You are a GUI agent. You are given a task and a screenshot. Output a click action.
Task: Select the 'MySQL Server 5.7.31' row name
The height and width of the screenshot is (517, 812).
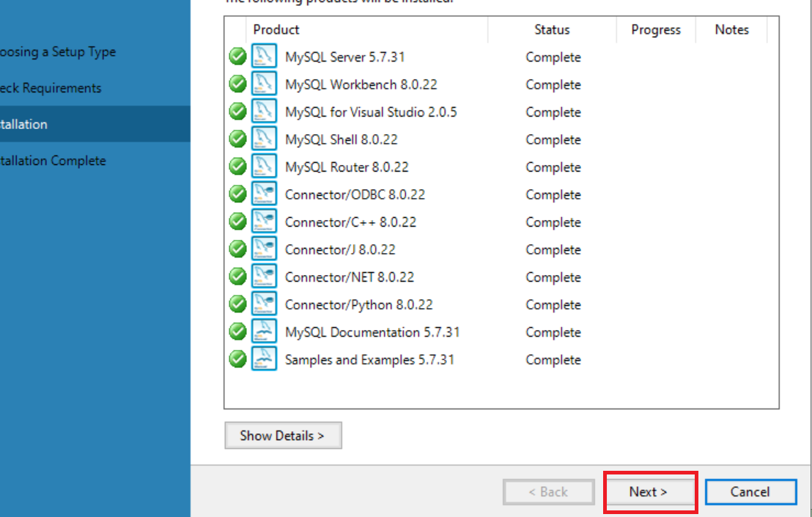tap(345, 57)
